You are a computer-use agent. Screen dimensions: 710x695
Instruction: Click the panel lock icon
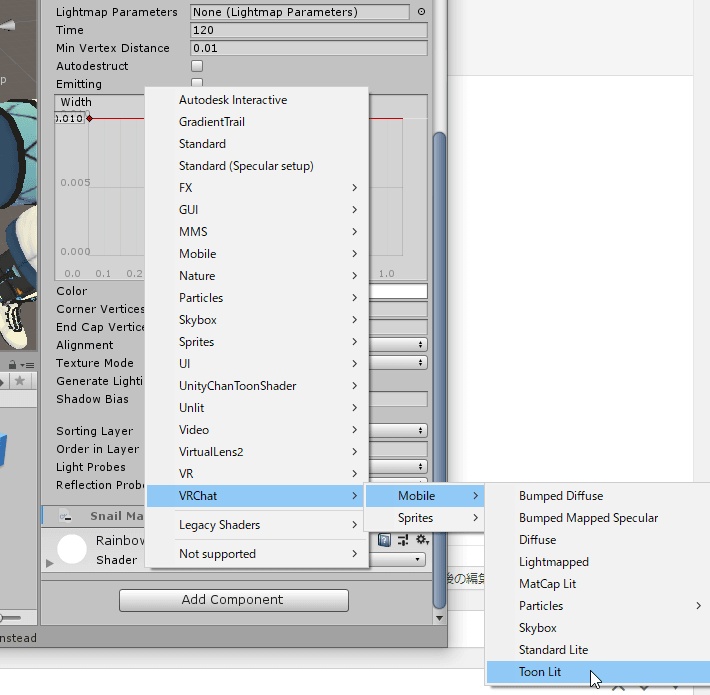[12, 364]
